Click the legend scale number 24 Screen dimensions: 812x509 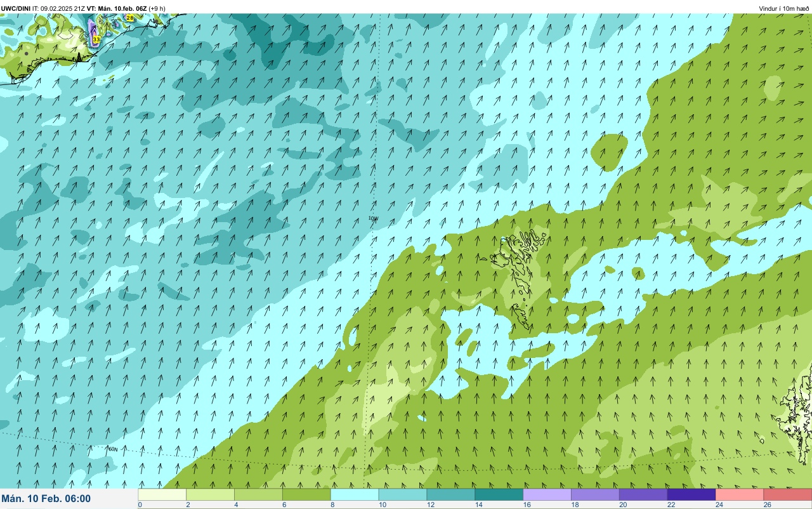[x=718, y=505]
